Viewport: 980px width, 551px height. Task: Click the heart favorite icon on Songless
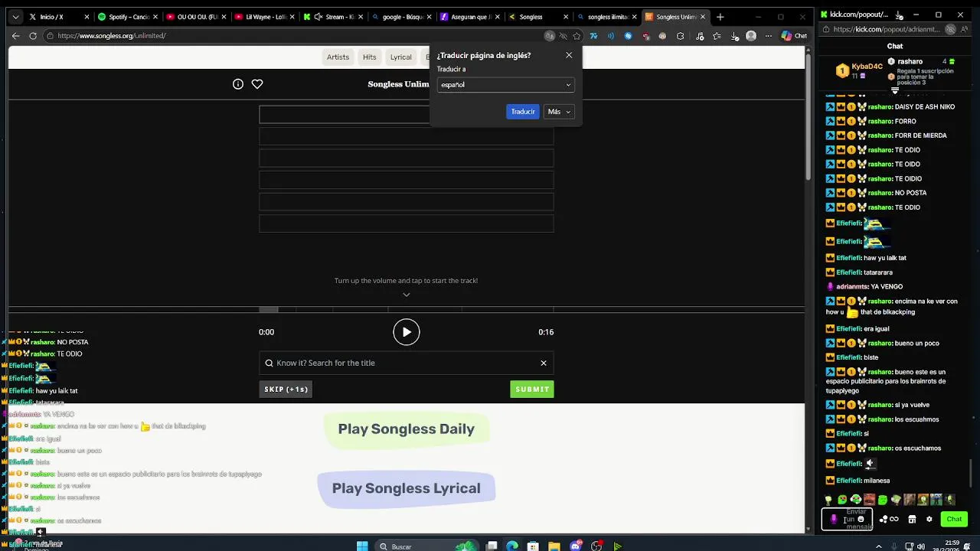[x=257, y=84]
